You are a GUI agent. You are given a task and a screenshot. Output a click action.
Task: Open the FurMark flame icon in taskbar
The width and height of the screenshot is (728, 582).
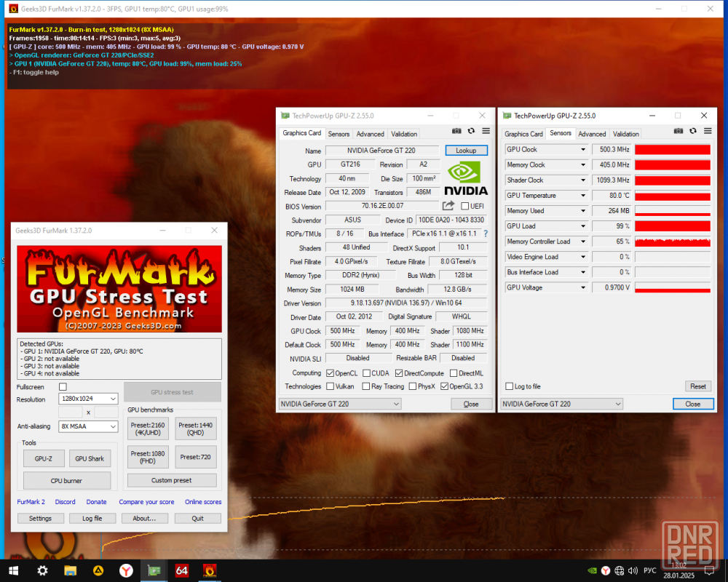pyautogui.click(x=210, y=570)
